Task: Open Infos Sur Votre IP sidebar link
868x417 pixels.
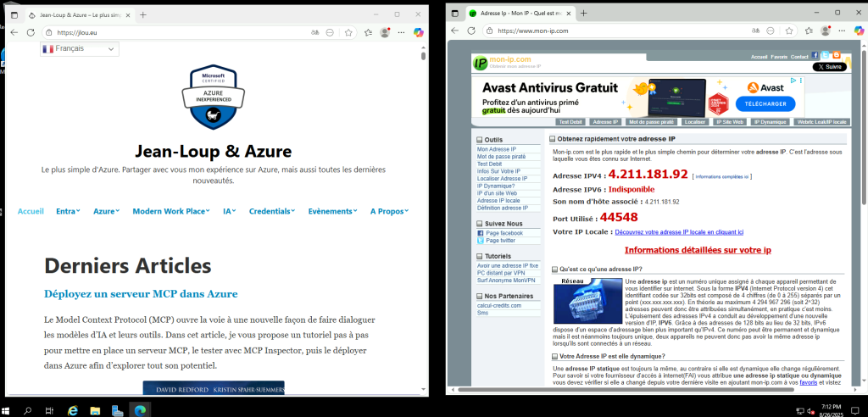Action: tap(498, 171)
